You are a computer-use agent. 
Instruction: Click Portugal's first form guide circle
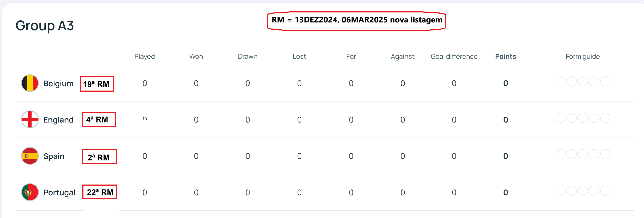[561, 191]
